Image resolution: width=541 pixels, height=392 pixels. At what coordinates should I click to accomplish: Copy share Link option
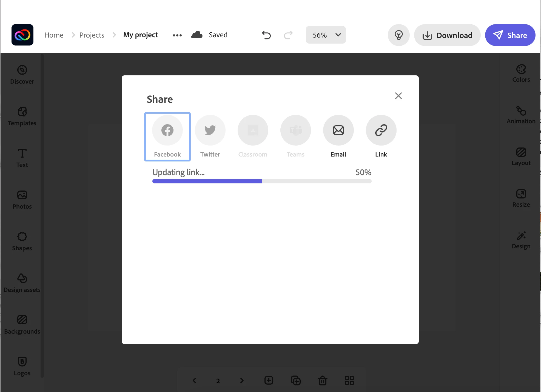click(381, 130)
